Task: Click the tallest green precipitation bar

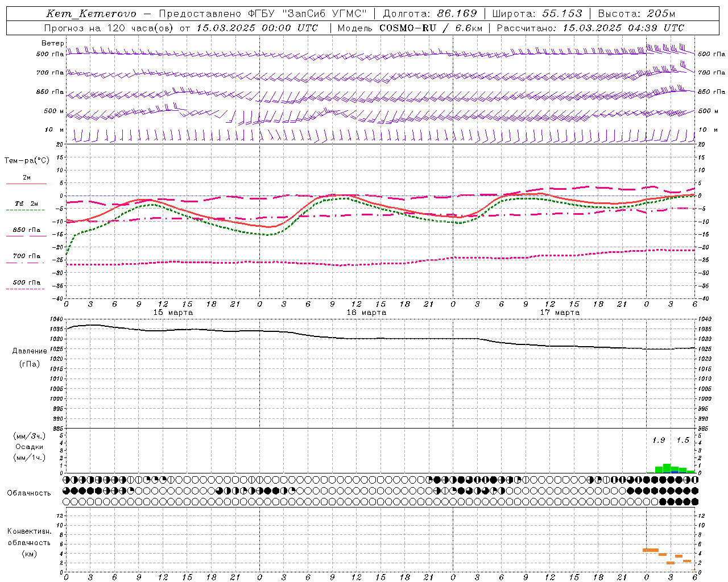Action: (x=667, y=468)
